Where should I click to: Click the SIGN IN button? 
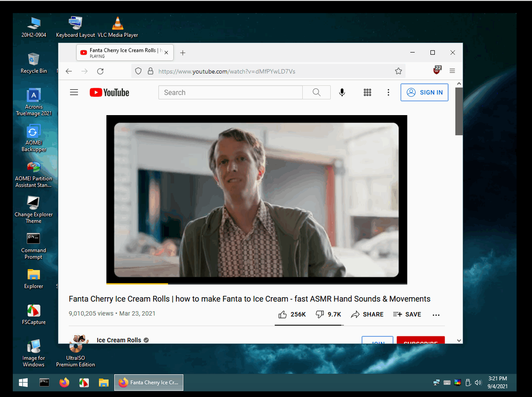coord(424,92)
